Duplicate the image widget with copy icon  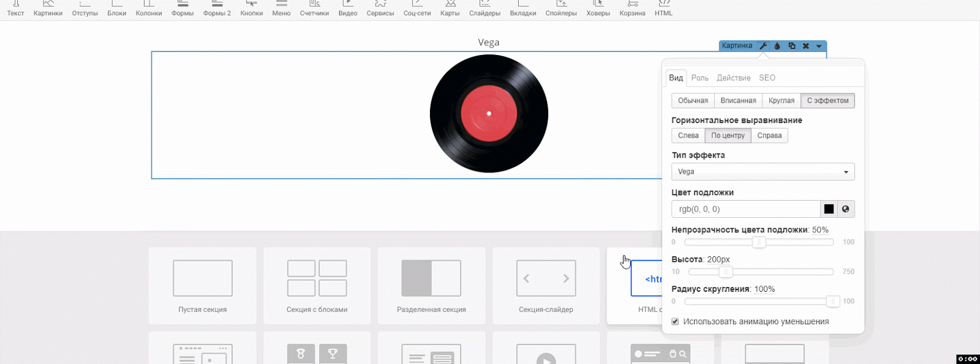[x=791, y=46]
